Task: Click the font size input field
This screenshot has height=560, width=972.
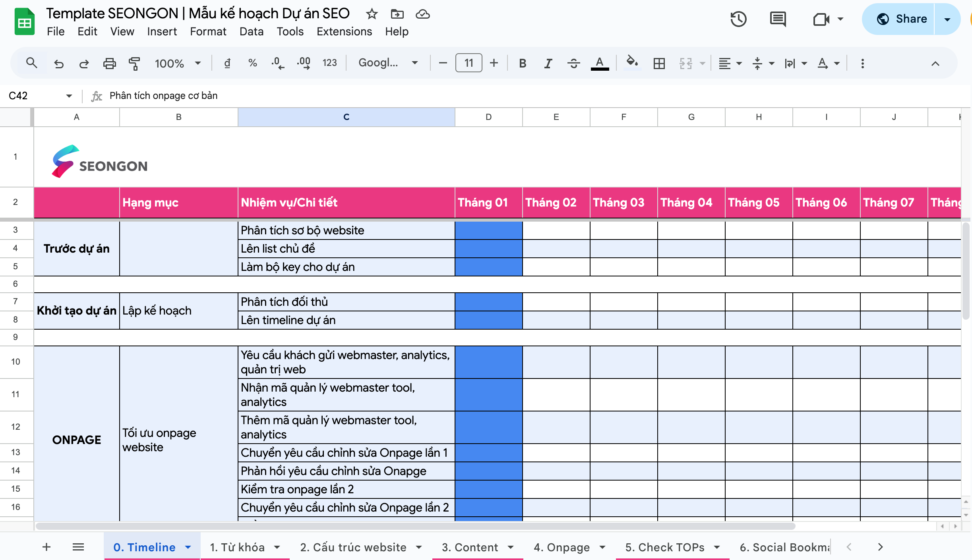Action: point(469,63)
